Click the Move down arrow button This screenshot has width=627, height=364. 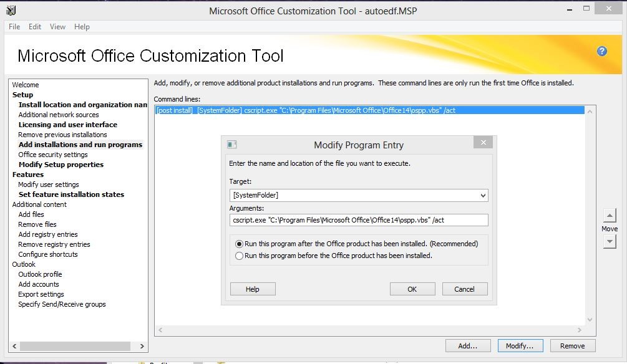(x=610, y=242)
